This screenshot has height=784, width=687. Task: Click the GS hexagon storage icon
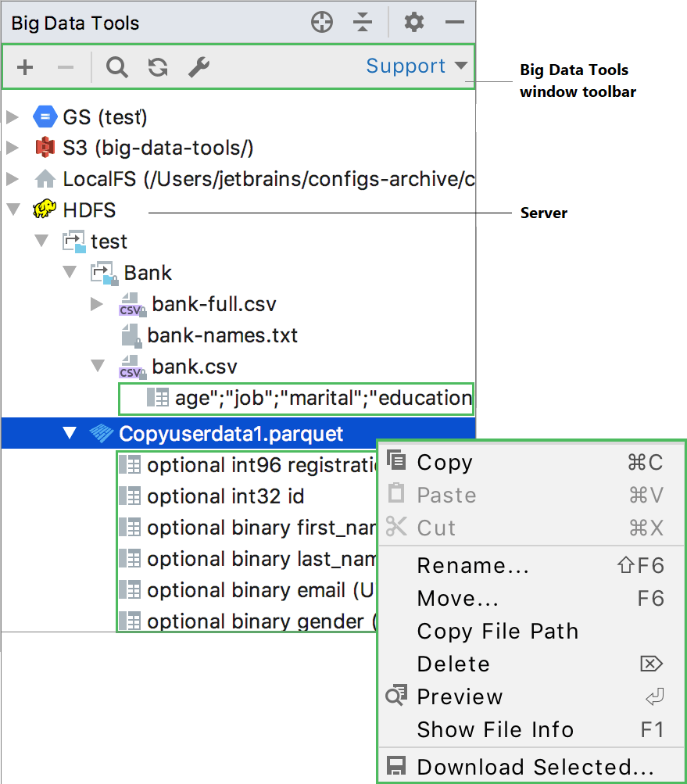(45, 117)
